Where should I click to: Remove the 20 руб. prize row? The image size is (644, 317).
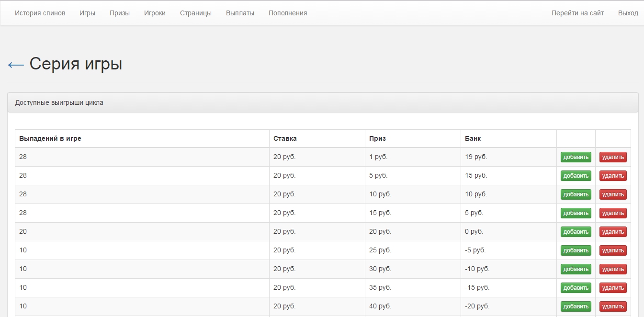click(x=613, y=232)
